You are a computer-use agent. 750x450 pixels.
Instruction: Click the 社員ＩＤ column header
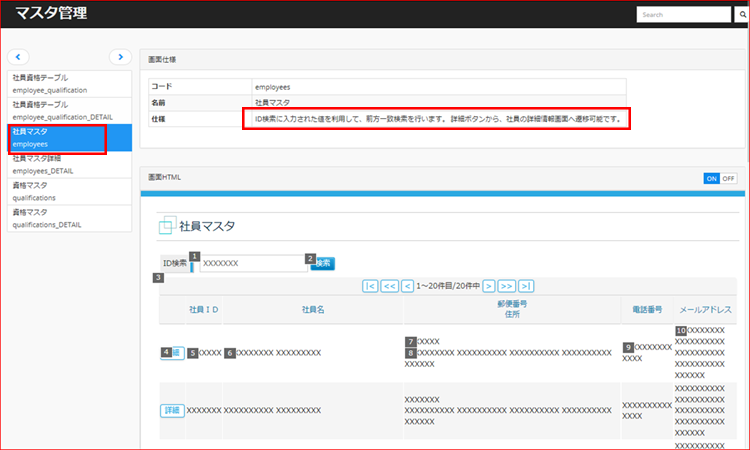coord(204,310)
